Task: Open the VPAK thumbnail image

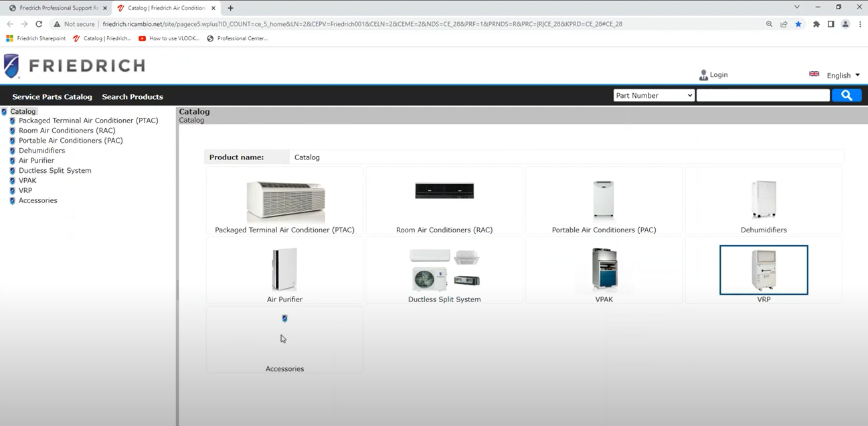Action: [x=604, y=269]
